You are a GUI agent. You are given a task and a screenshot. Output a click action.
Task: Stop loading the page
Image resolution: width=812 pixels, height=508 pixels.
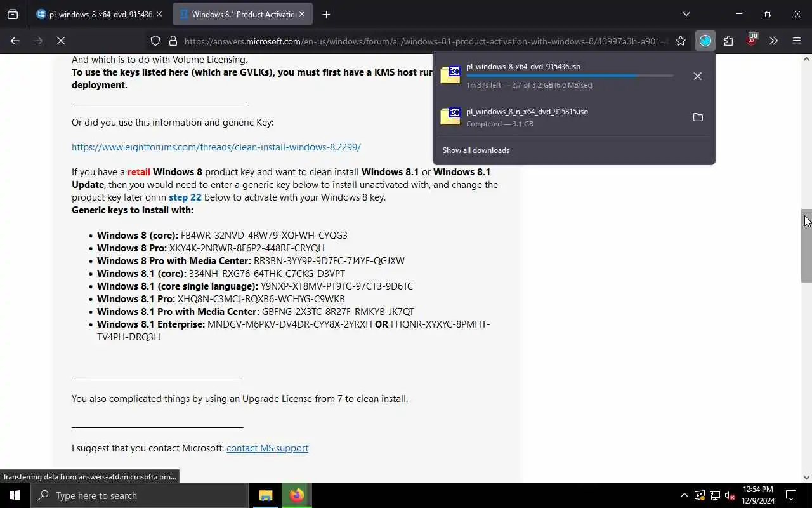tap(61, 41)
